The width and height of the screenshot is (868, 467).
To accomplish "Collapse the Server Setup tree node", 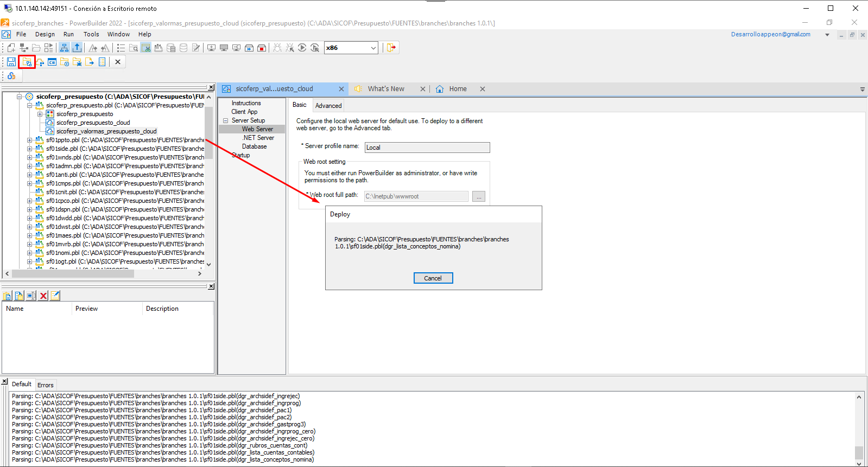I will pyautogui.click(x=225, y=120).
